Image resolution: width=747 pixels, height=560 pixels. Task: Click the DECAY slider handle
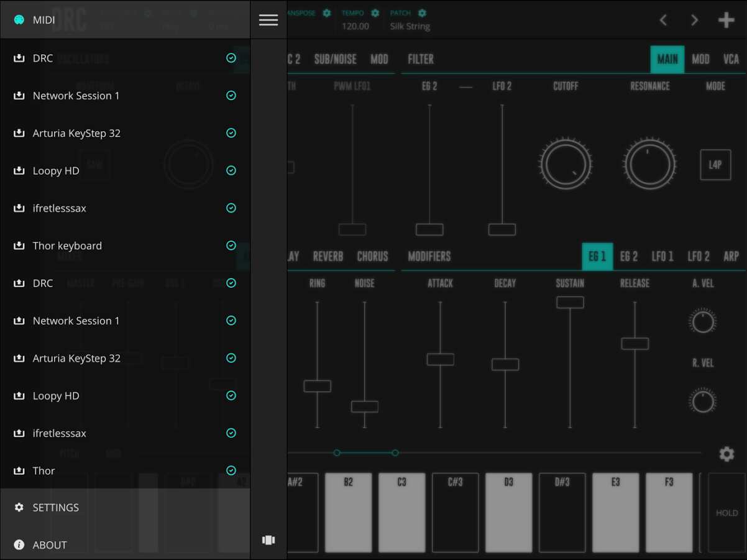(505, 364)
